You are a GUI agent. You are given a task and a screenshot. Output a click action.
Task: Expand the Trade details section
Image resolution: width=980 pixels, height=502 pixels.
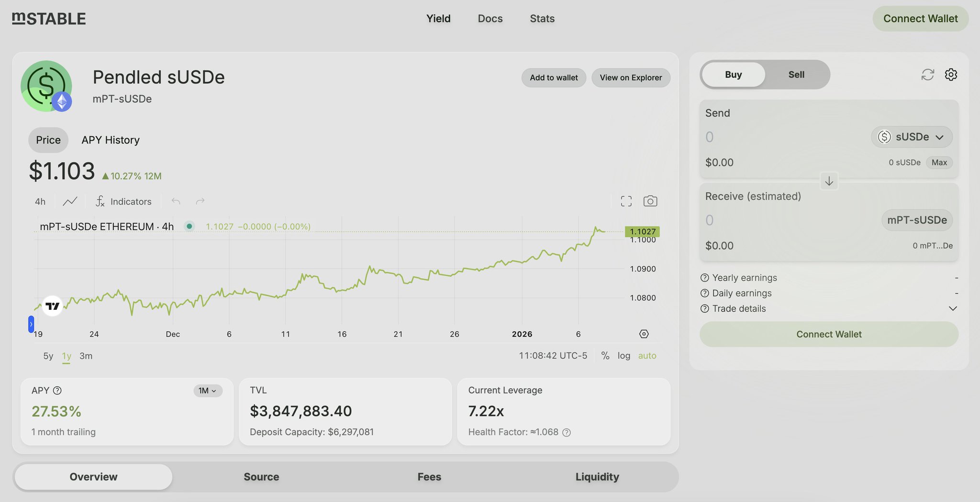click(x=952, y=308)
